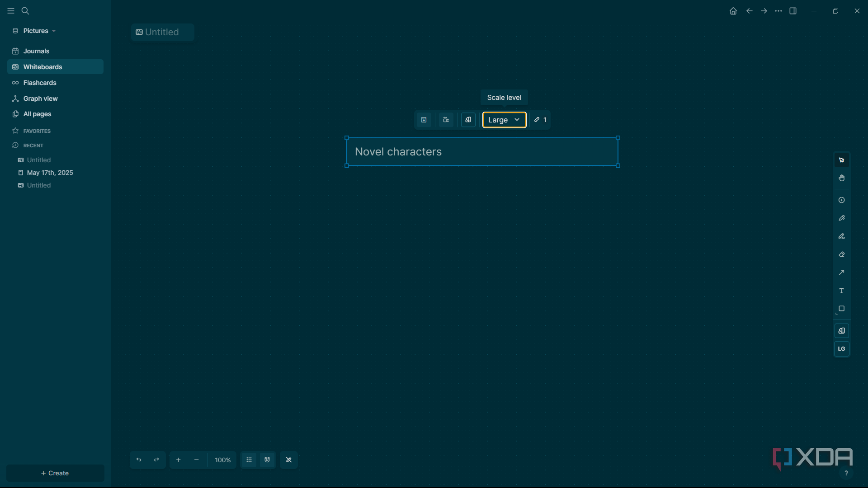Open Journals in the sidebar
868x488 pixels.
pos(55,51)
